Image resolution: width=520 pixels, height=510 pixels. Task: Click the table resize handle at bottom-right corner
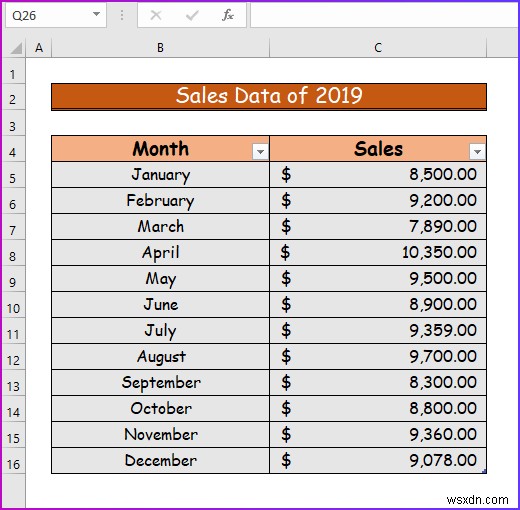(484, 471)
